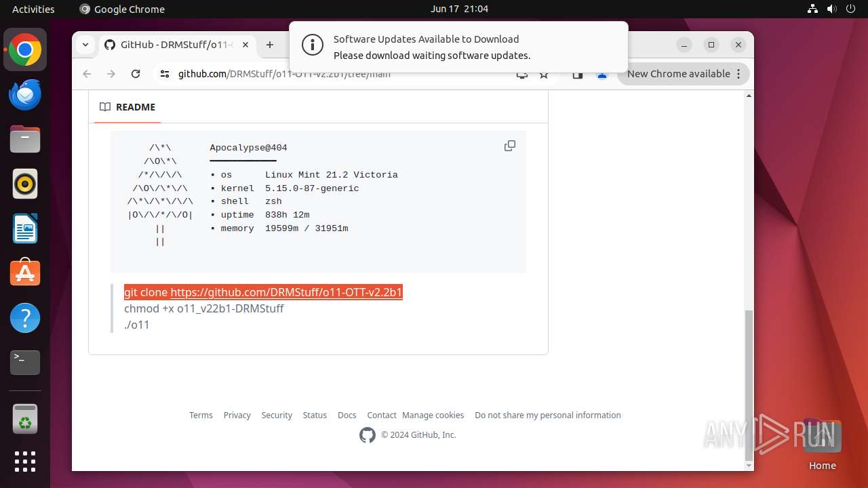The image size is (868, 488).
Task: Maximize the Chrome window
Action: coord(711,45)
